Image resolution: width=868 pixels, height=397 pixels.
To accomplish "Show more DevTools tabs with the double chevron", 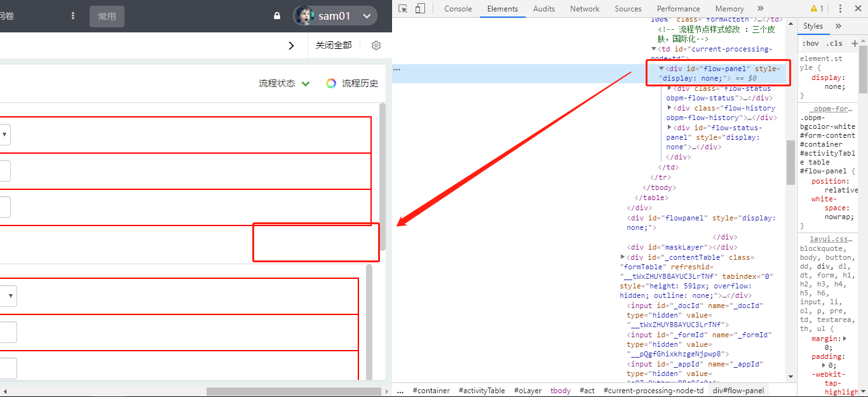I will (x=761, y=8).
